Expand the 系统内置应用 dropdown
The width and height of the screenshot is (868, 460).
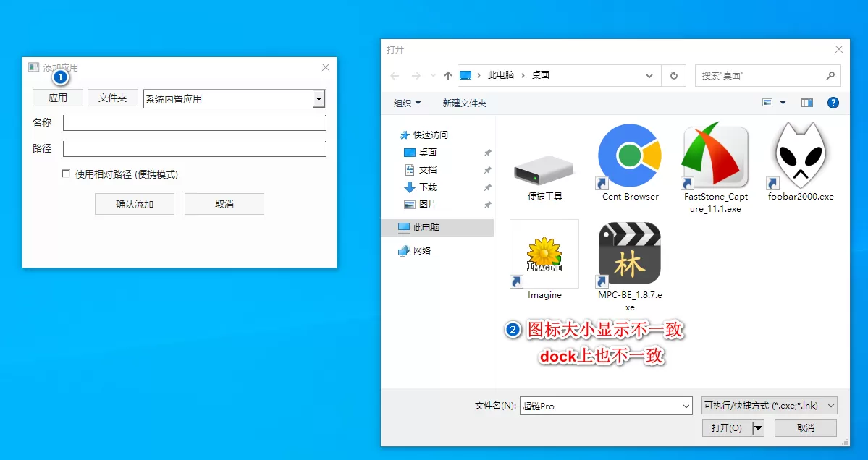(318, 99)
